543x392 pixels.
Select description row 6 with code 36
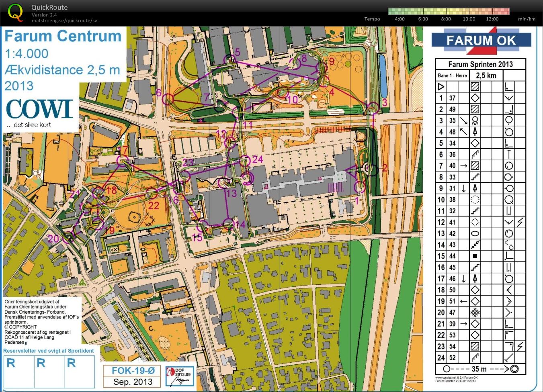point(480,154)
